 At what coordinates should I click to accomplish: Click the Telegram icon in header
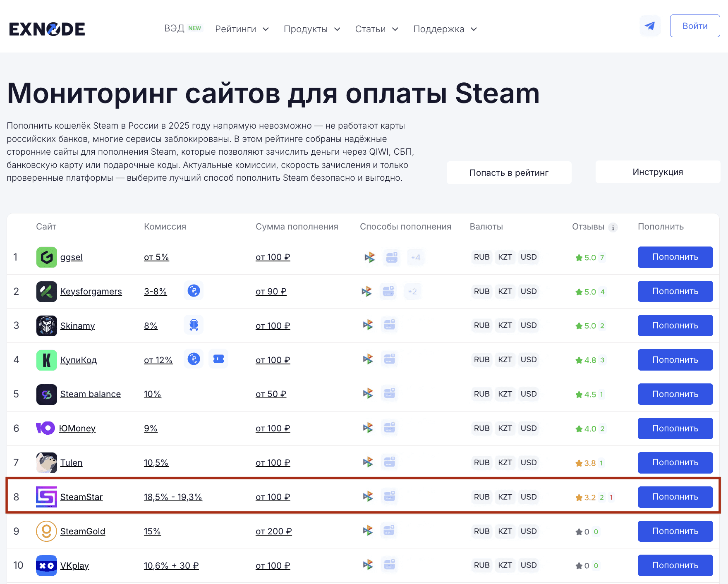649,26
